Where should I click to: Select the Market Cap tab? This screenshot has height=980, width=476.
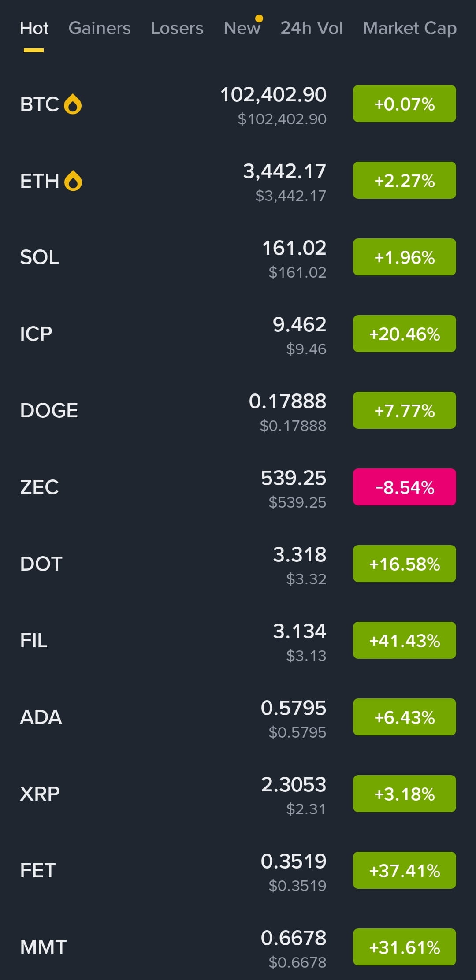coord(410,28)
